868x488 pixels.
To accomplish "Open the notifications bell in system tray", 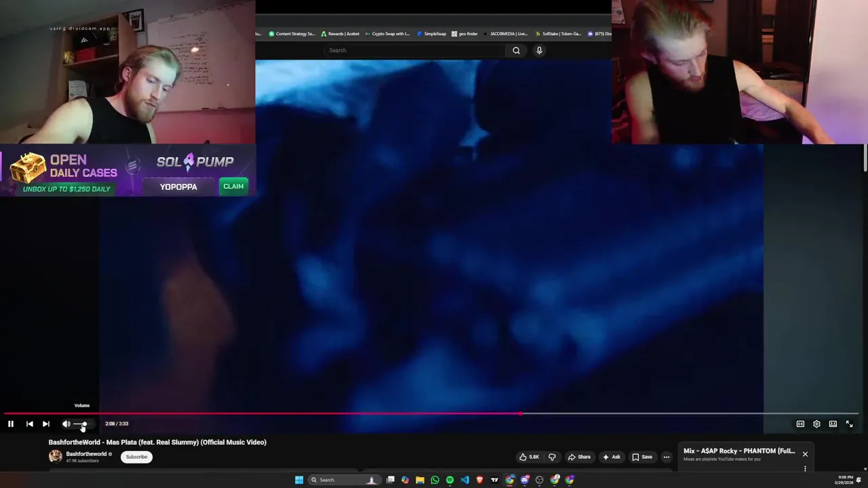I will 859,480.
